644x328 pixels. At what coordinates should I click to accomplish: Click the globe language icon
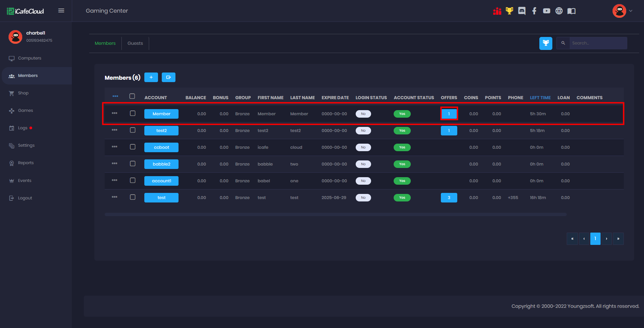[x=559, y=11]
